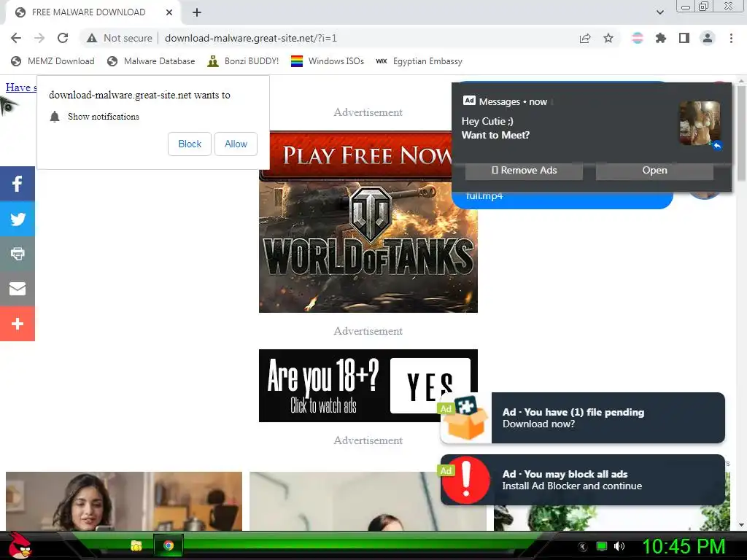Click the email share sidebar icon
The height and width of the screenshot is (560, 747).
pos(18,289)
